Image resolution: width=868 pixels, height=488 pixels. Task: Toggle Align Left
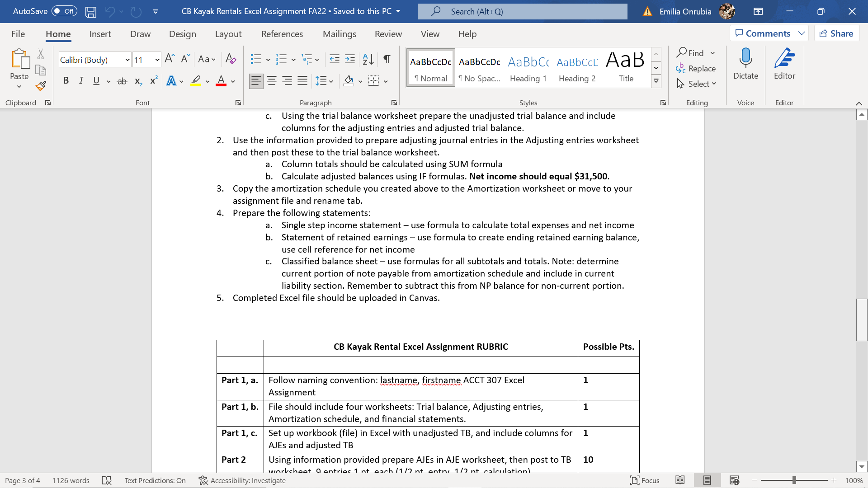(256, 81)
